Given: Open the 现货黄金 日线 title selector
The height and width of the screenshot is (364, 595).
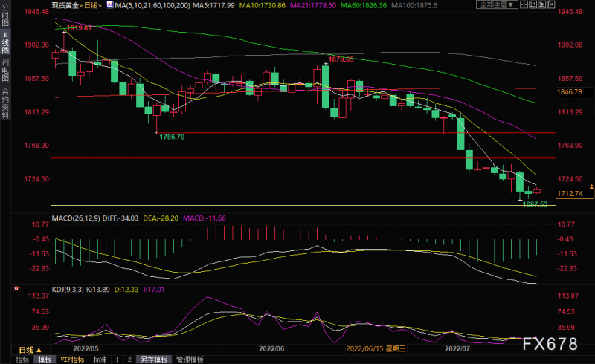Looking at the screenshot, I should click(x=77, y=5).
